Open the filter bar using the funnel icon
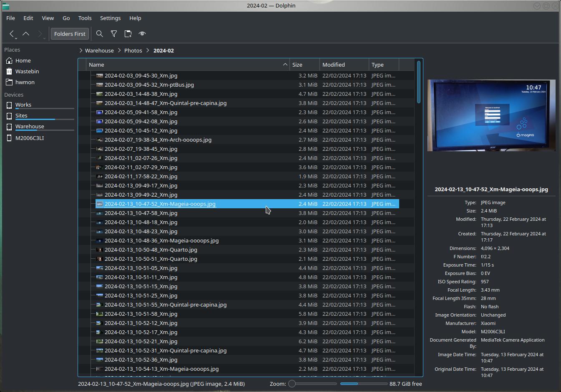561x392 pixels. (x=114, y=34)
